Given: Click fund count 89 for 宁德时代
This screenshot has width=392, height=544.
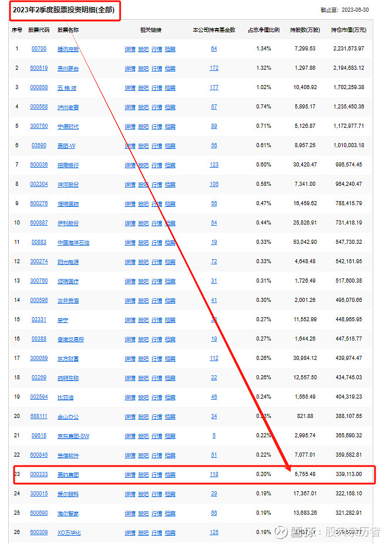Looking at the screenshot, I should (x=214, y=126).
